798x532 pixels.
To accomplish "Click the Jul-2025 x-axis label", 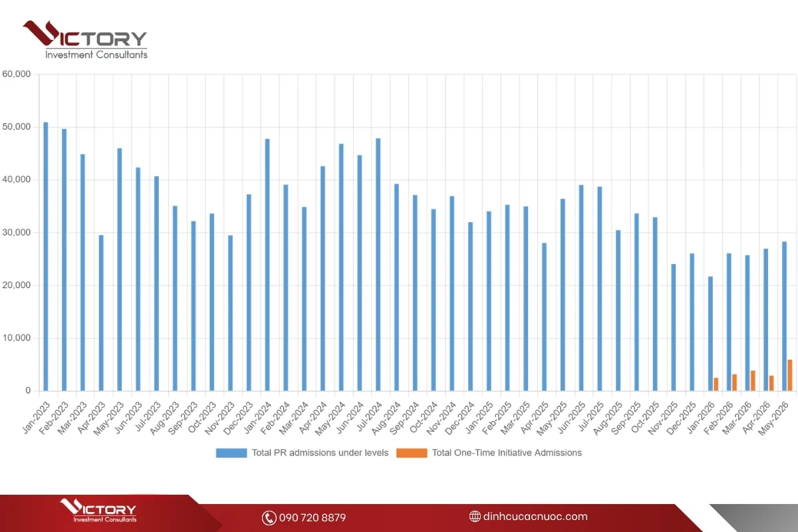I will click(591, 416).
